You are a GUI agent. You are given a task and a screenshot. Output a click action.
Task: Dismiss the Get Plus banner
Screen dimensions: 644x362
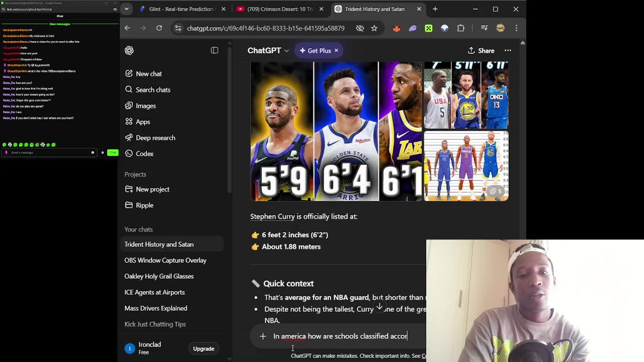point(336,50)
